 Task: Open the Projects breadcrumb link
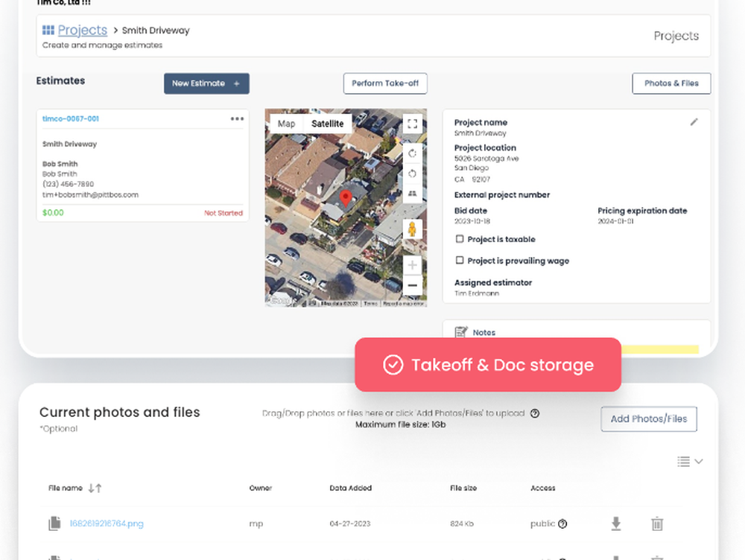[82, 30]
